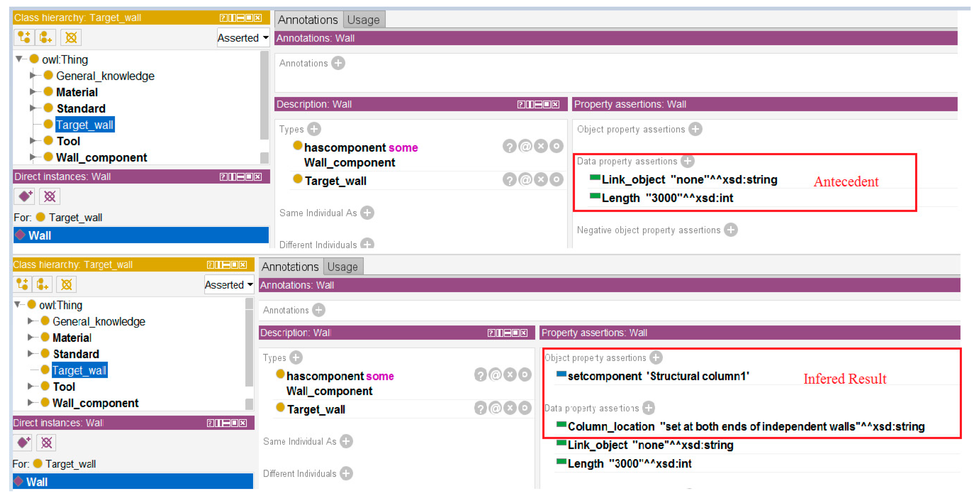This screenshot has width=980, height=500.
Task: Select bottom Annotations tab
Action: 290,267
